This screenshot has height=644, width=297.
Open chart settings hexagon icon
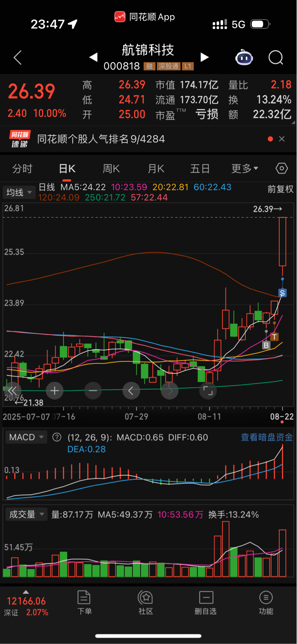(x=282, y=169)
